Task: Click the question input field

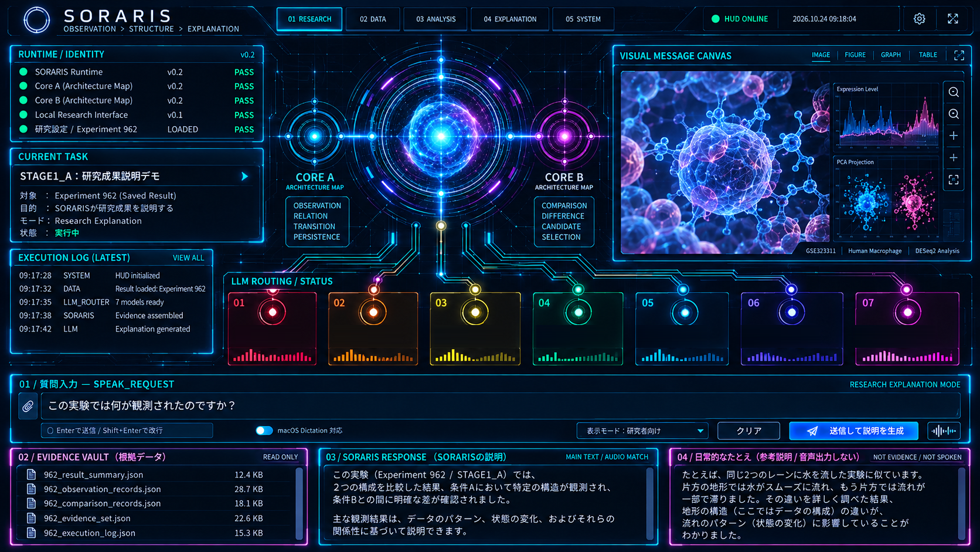Action: 501,406
